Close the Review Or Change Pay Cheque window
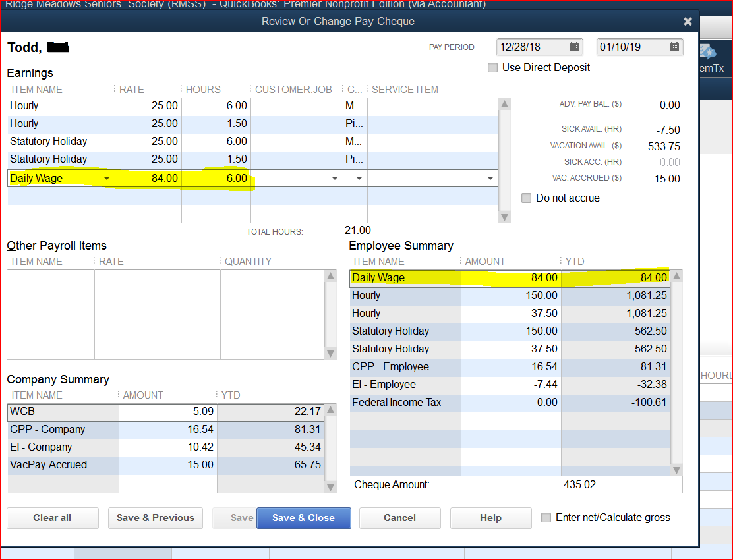 coord(688,20)
